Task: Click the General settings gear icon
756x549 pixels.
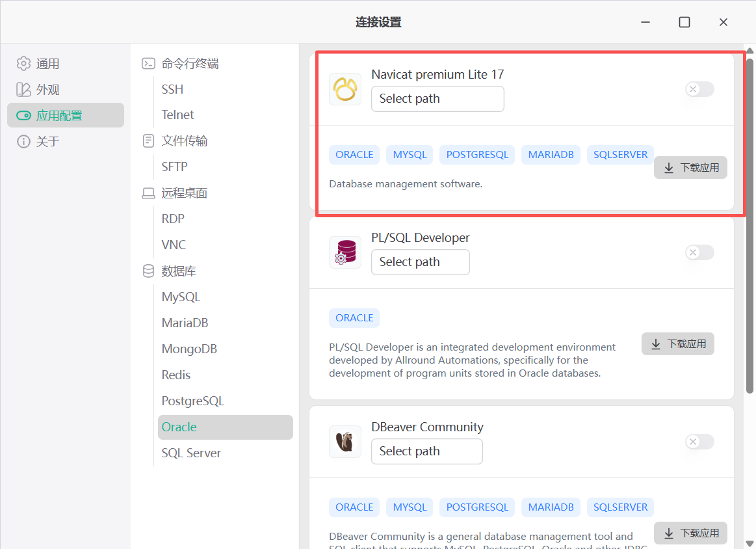Action: pos(24,64)
